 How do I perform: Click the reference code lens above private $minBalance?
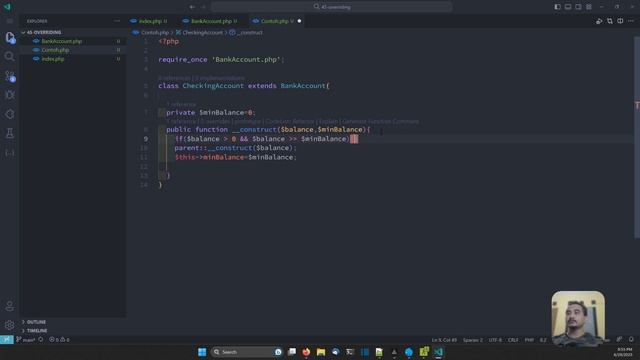pyautogui.click(x=181, y=104)
